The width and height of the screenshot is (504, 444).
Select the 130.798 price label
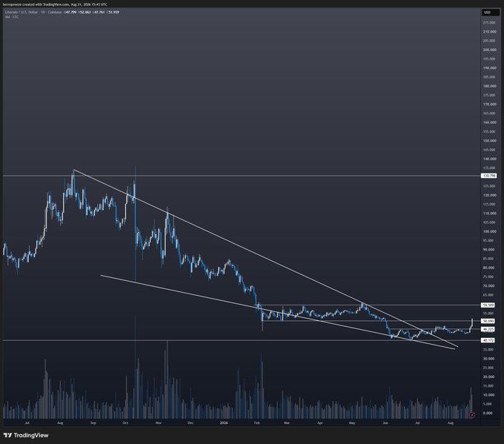(x=488, y=176)
